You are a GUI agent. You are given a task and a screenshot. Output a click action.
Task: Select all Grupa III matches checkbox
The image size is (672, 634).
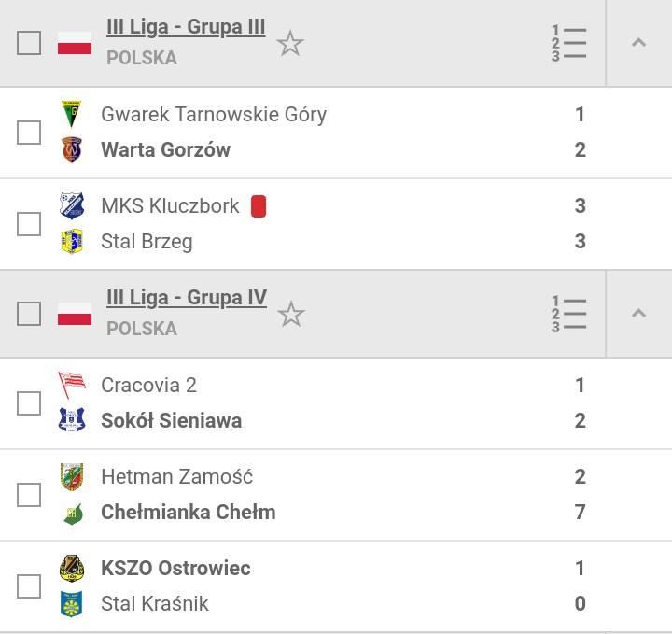tap(29, 43)
